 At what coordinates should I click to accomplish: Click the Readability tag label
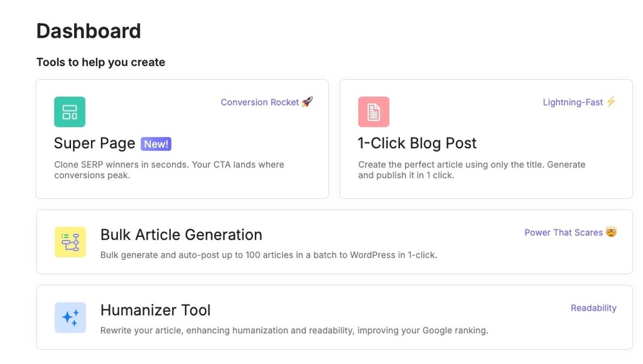coord(593,308)
